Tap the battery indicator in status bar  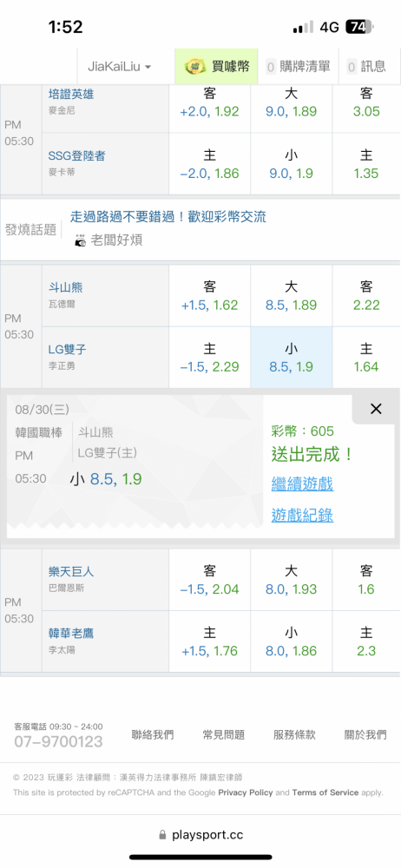360,27
